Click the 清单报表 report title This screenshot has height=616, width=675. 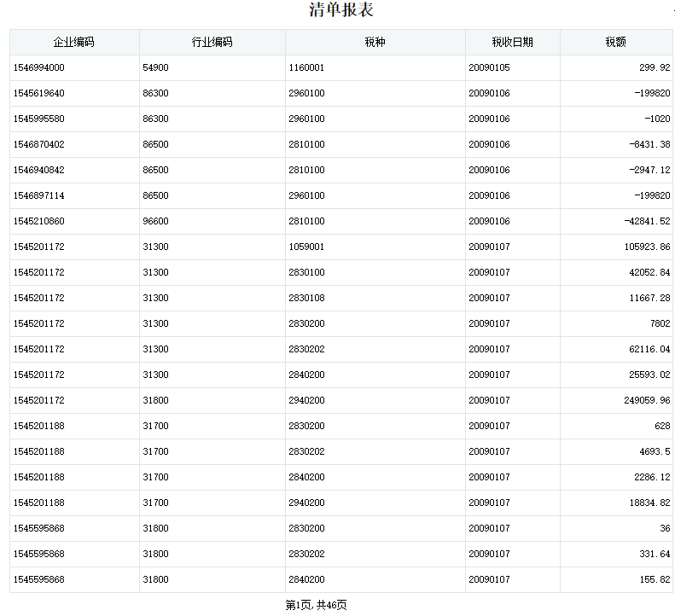[x=340, y=10]
